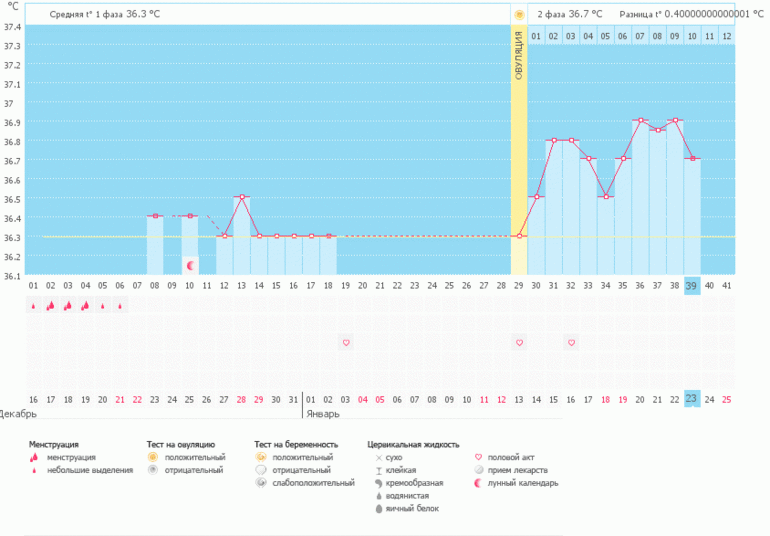Click the temperature point at 36.5 on day 13
770x536 pixels.
pyautogui.click(x=242, y=197)
